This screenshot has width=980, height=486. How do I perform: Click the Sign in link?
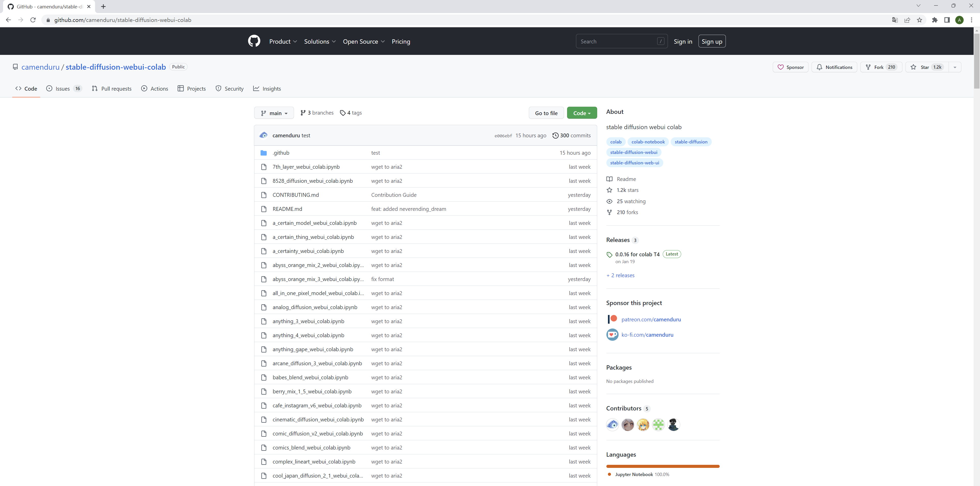682,42
